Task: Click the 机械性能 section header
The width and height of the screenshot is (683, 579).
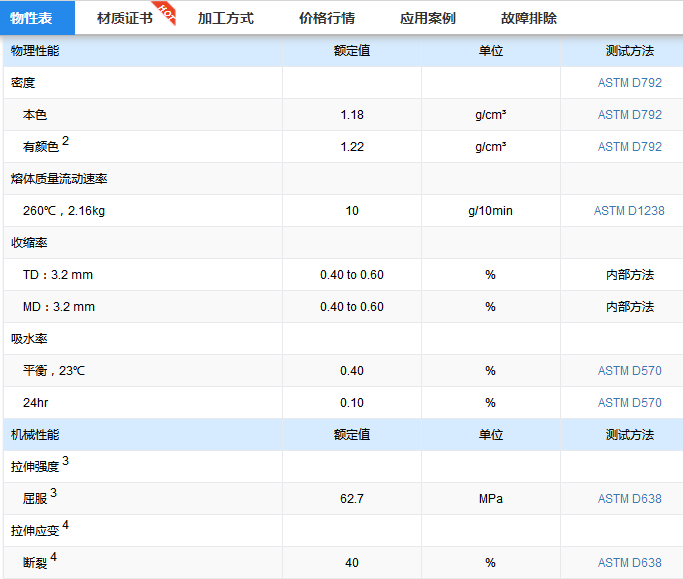Action: coord(35,435)
